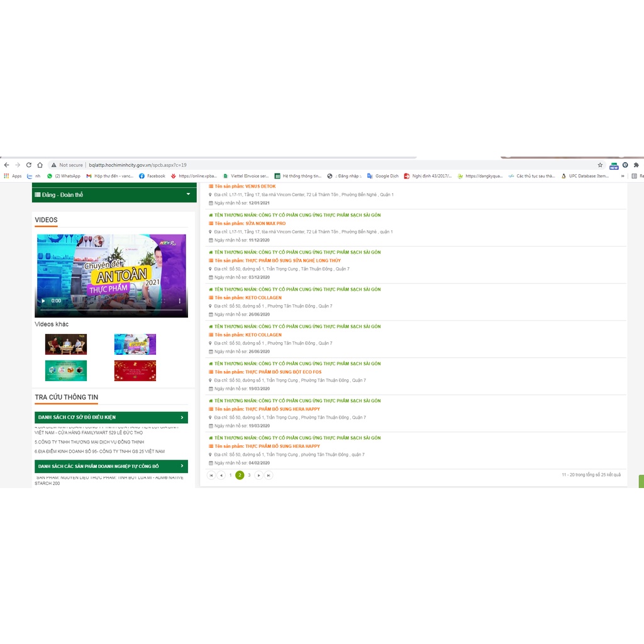The width and height of the screenshot is (644, 644).
Task: Bookmark page with the star icon
Action: [600, 165]
